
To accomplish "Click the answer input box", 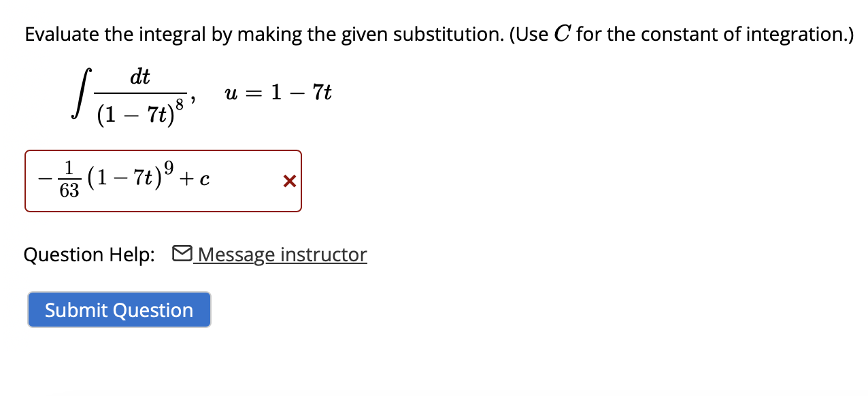I will point(163,180).
